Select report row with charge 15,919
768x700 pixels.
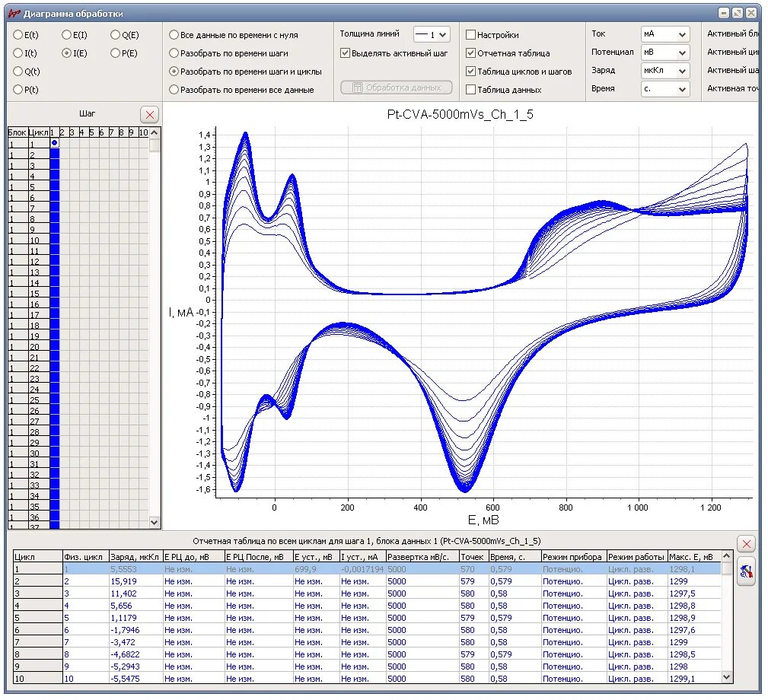pyautogui.click(x=367, y=581)
